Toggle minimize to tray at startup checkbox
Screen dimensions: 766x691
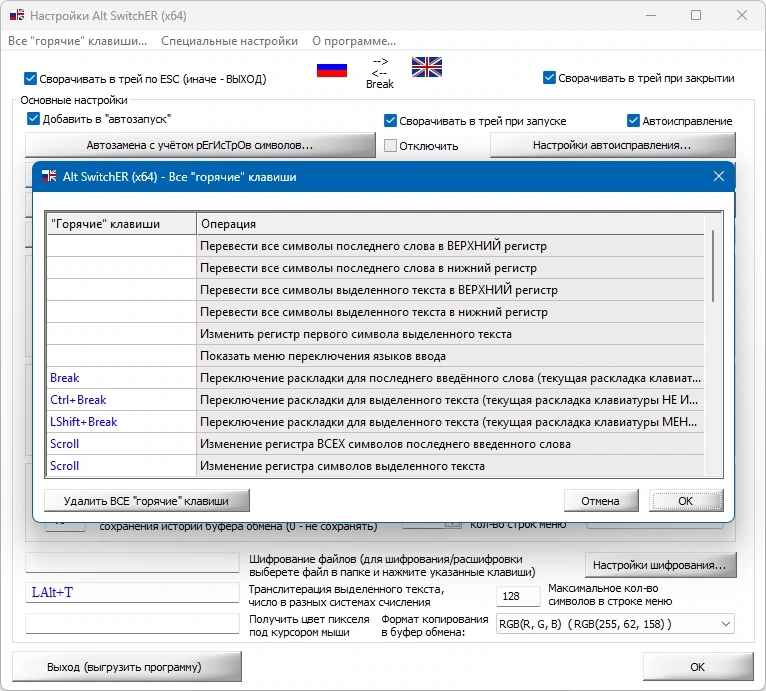tap(390, 121)
